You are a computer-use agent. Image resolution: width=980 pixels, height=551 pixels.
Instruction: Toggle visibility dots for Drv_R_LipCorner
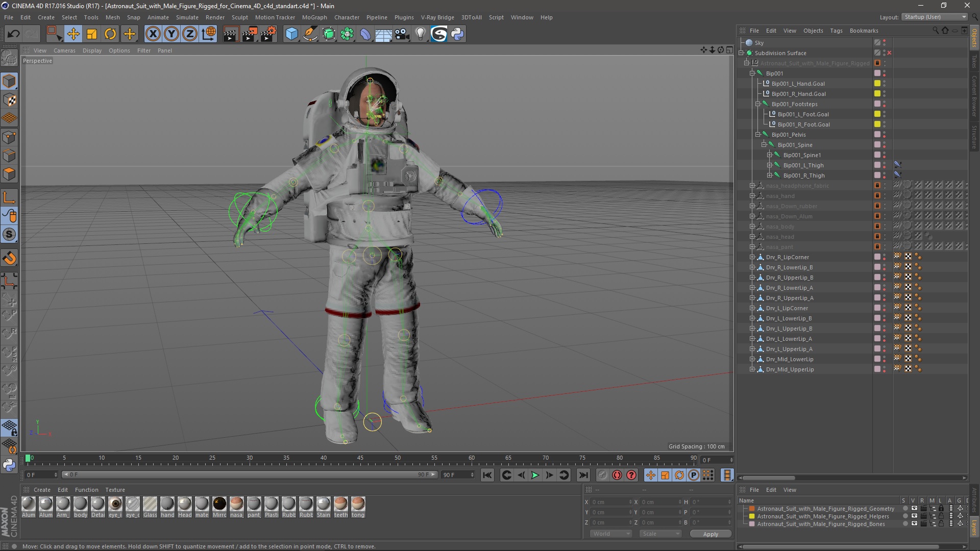[885, 257]
